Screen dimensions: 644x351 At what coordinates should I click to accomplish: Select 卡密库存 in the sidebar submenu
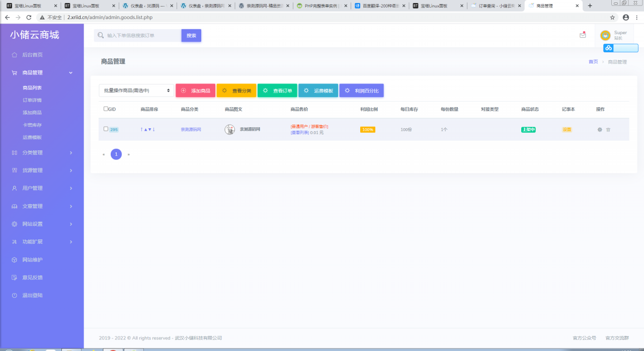[x=32, y=125]
